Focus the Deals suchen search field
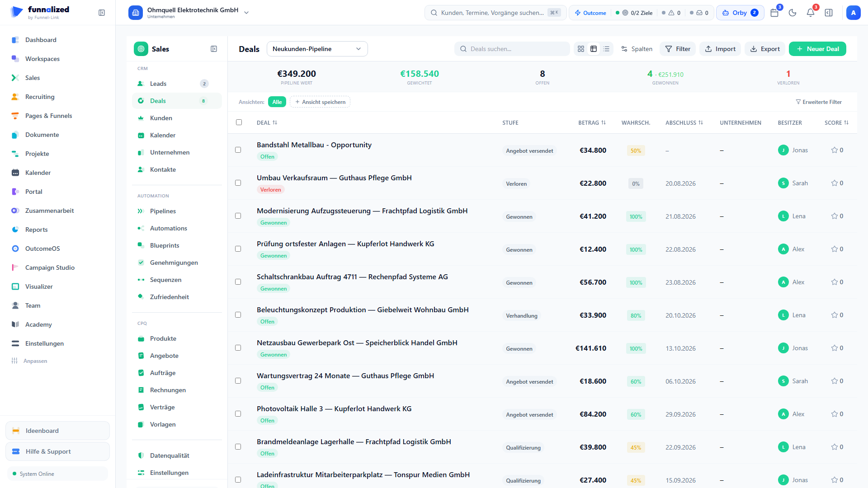Viewport: 868px width, 488px height. tap(512, 49)
